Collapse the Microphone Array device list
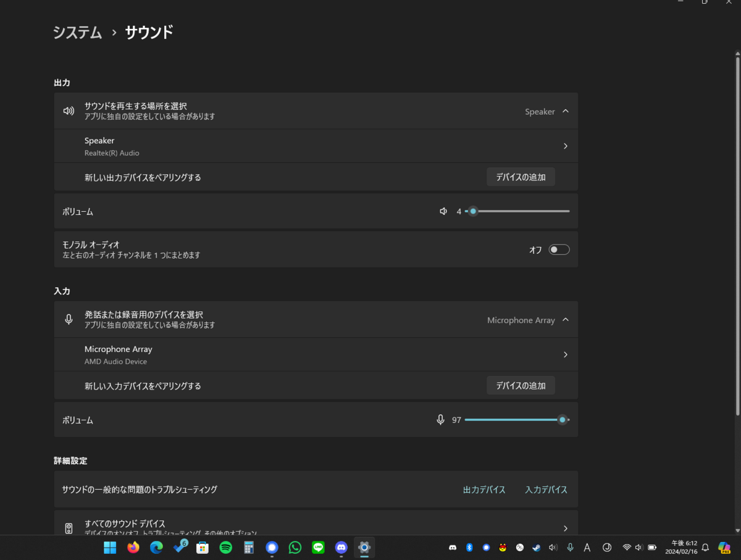This screenshot has width=741, height=560. pos(565,320)
